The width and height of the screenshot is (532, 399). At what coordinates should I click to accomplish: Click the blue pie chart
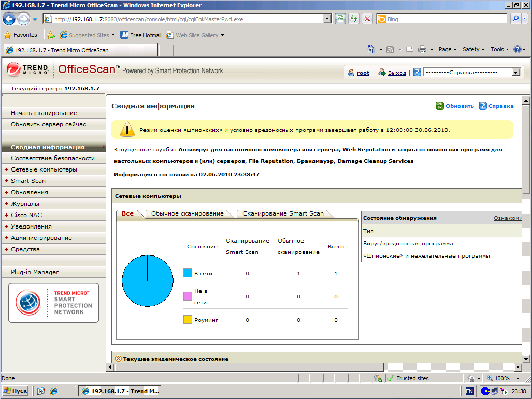tap(148, 280)
